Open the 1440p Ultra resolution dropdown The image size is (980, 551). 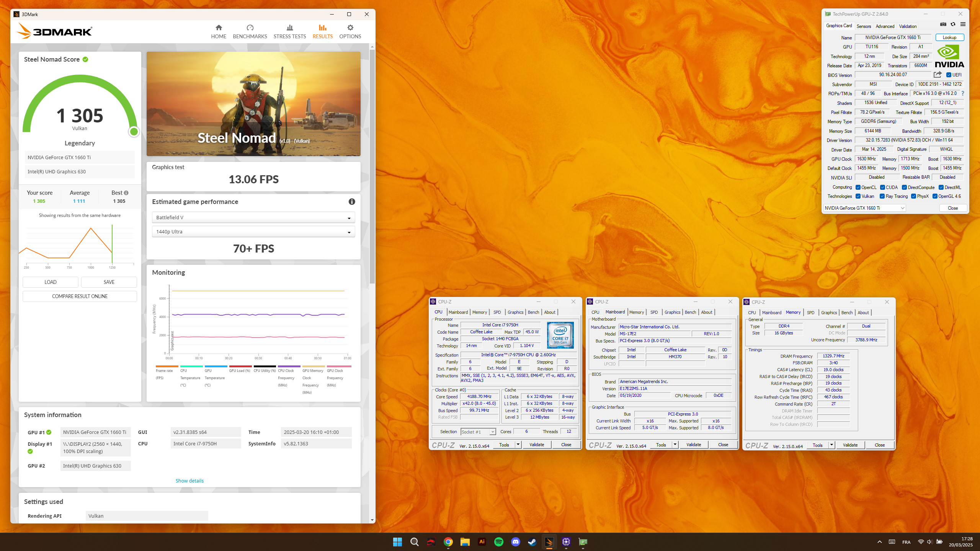coord(253,231)
